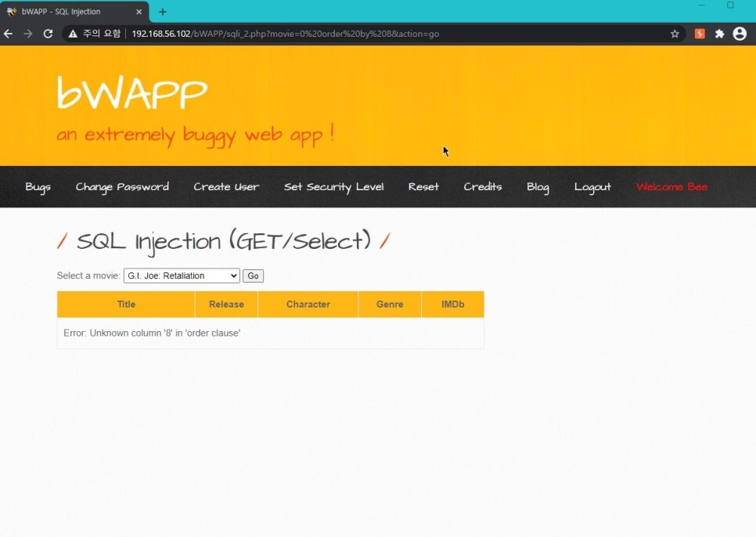Close the bWAPP SQL Injection tab

139,12
